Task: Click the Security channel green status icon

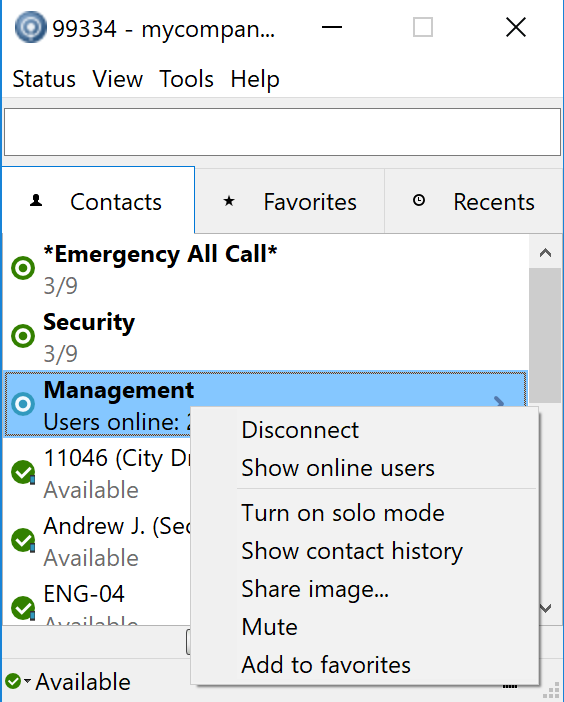Action: 23,335
